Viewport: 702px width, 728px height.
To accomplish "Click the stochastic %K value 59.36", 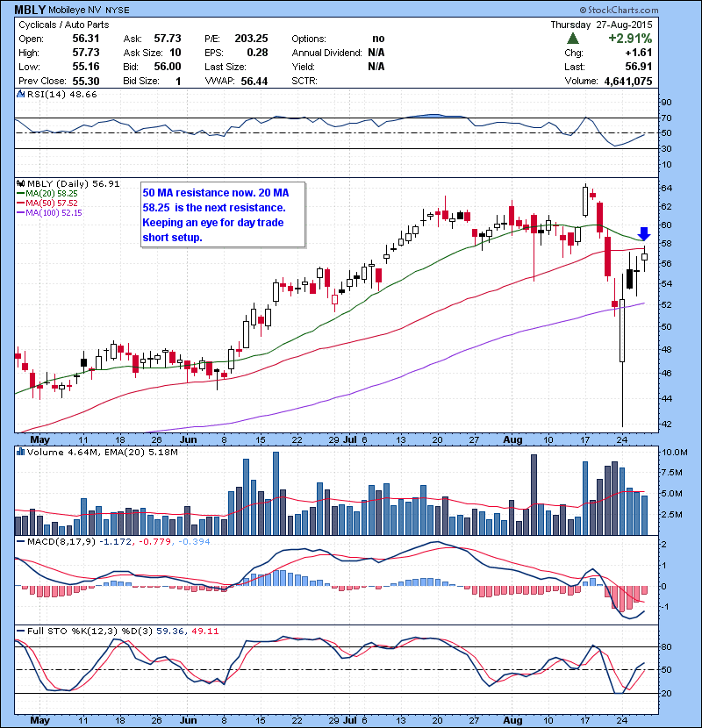I will click(x=169, y=632).
